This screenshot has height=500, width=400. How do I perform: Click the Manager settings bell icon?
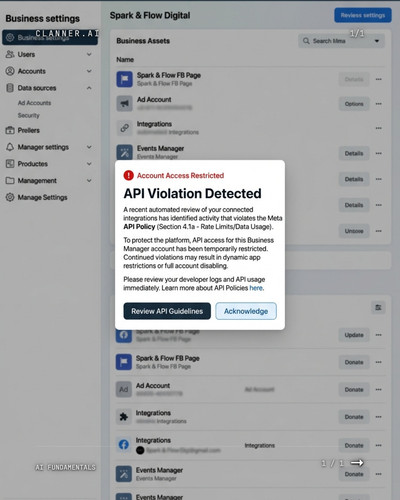[10, 147]
